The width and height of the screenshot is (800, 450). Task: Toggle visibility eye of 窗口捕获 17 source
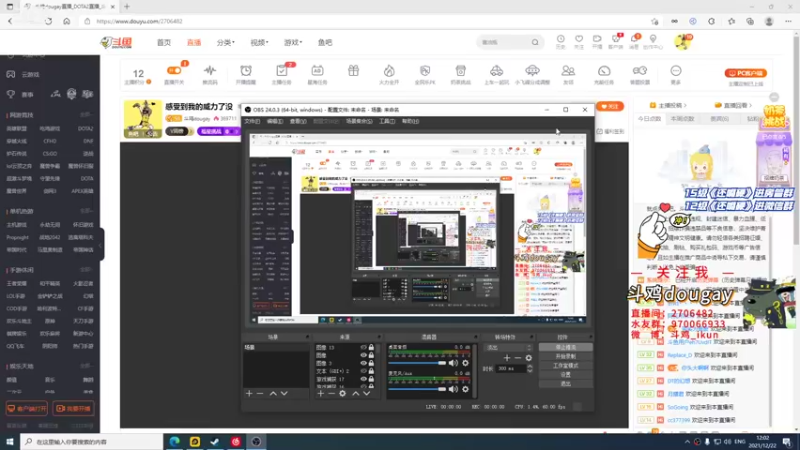click(363, 379)
